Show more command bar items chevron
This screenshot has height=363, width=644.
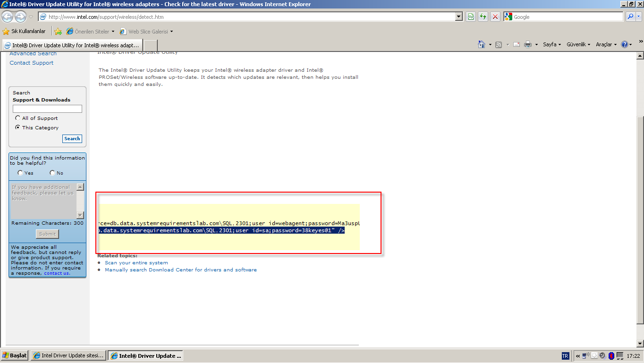[x=641, y=41]
